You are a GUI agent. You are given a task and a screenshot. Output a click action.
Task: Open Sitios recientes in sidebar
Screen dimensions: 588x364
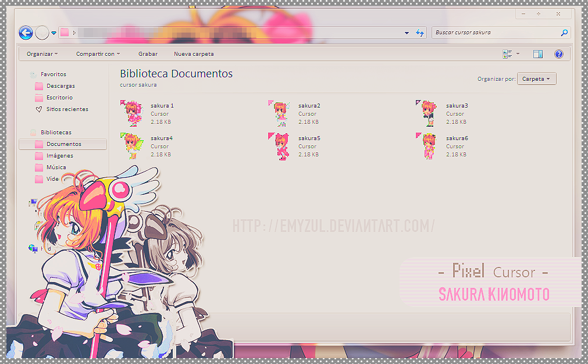(x=67, y=109)
